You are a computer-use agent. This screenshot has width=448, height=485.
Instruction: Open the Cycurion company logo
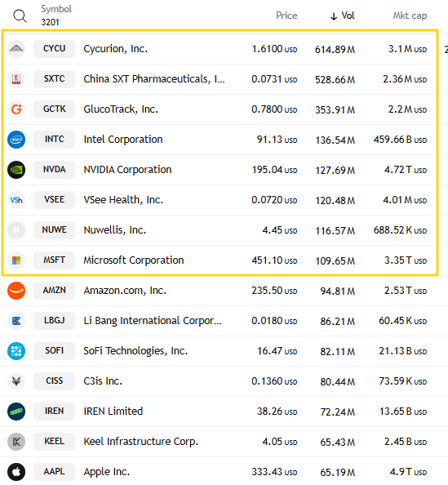pos(16,49)
